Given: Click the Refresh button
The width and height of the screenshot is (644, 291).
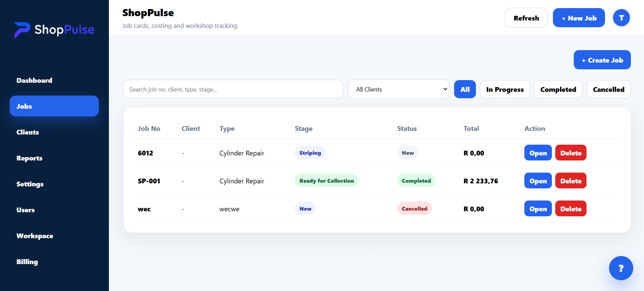Looking at the screenshot, I should click(526, 18).
